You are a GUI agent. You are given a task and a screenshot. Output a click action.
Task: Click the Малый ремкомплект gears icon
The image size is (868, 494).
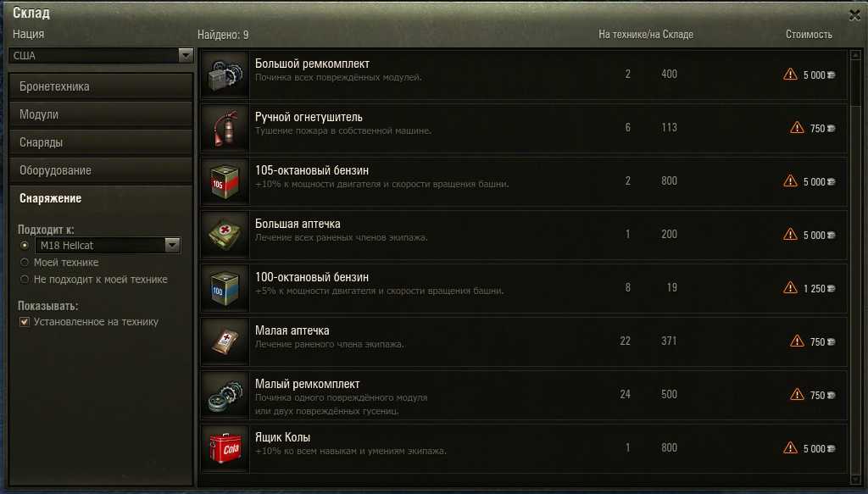click(x=225, y=395)
